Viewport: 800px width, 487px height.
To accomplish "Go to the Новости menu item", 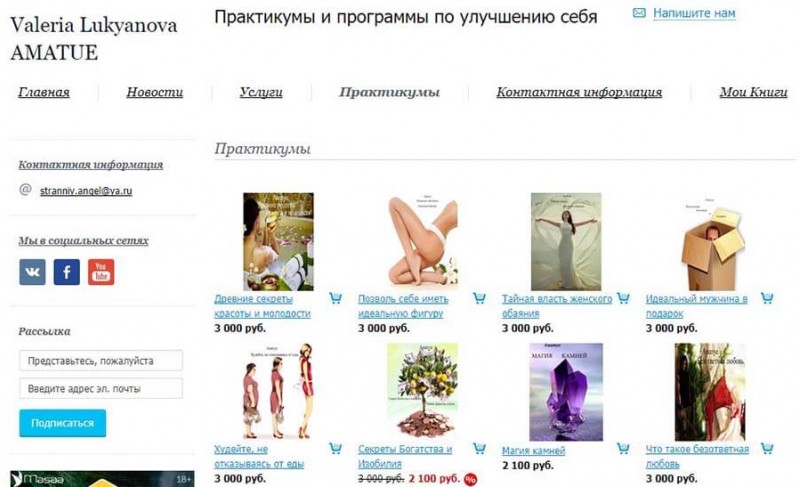I will click(x=155, y=92).
